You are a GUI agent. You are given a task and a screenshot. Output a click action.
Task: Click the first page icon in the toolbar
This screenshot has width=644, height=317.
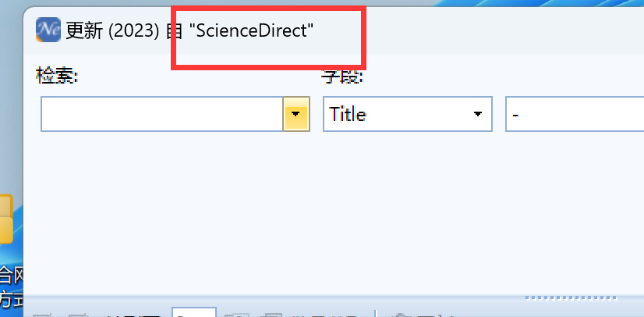click(42, 315)
